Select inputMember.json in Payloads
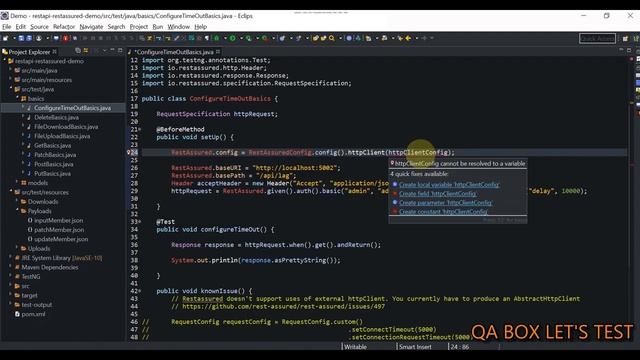Viewport: 640px width, 360px height. point(58,220)
